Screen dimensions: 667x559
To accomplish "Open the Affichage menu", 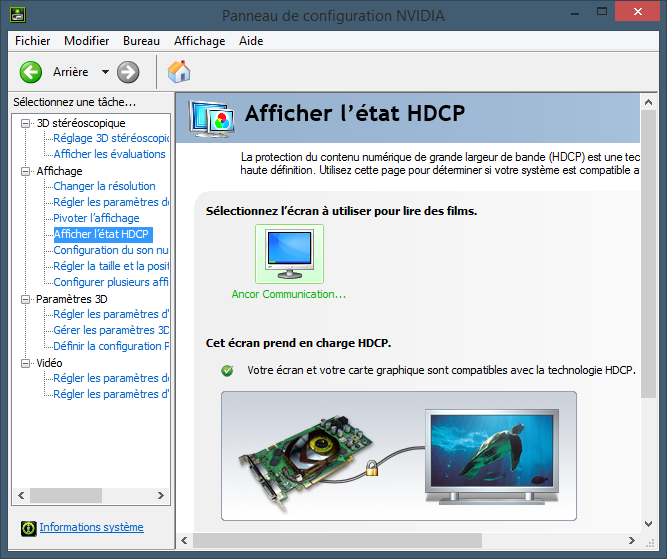I will pyautogui.click(x=200, y=41).
